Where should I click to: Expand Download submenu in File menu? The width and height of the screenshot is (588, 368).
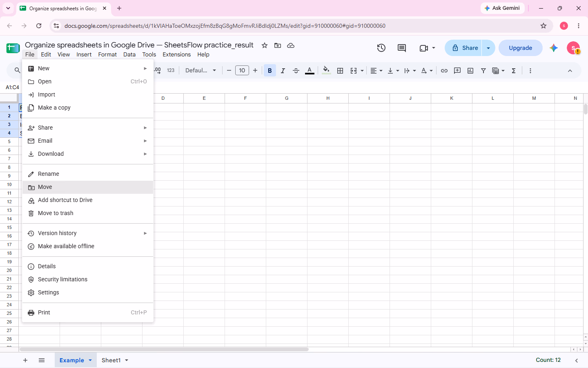pyautogui.click(x=88, y=154)
